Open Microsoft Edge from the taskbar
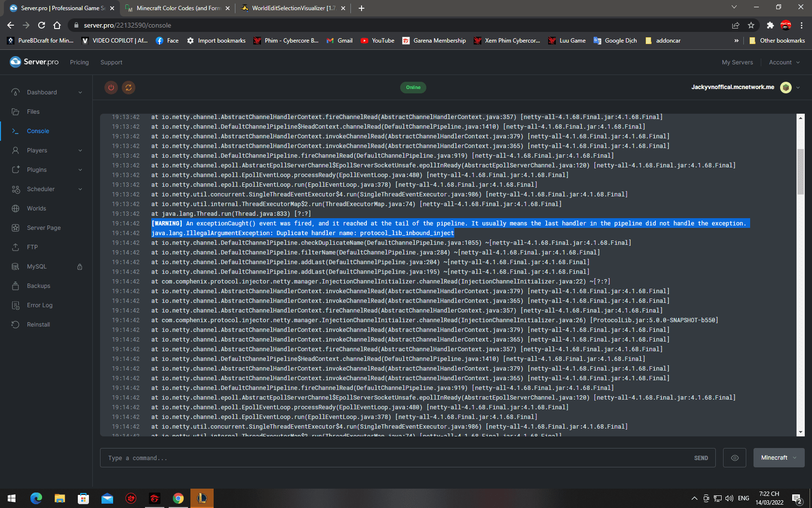Screen dimensions: 812x508 [x=36, y=498]
